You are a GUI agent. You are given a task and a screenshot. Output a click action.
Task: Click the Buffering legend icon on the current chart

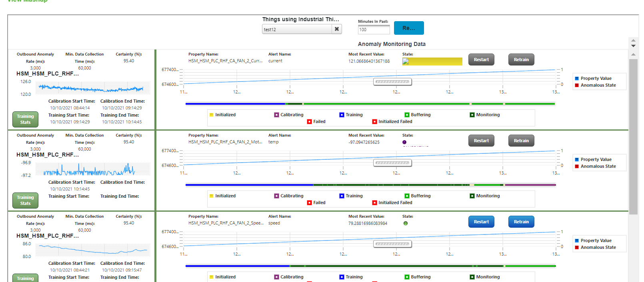click(x=406, y=115)
